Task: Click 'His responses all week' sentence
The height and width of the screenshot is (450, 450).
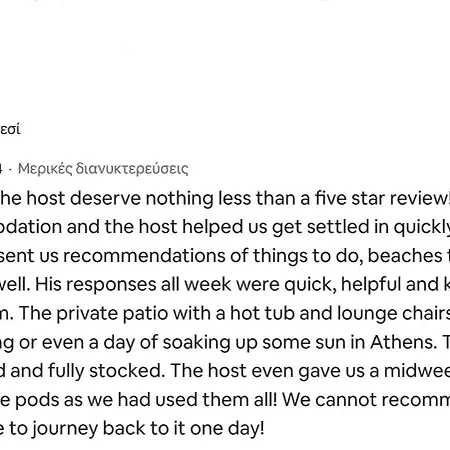Action: pos(133,285)
